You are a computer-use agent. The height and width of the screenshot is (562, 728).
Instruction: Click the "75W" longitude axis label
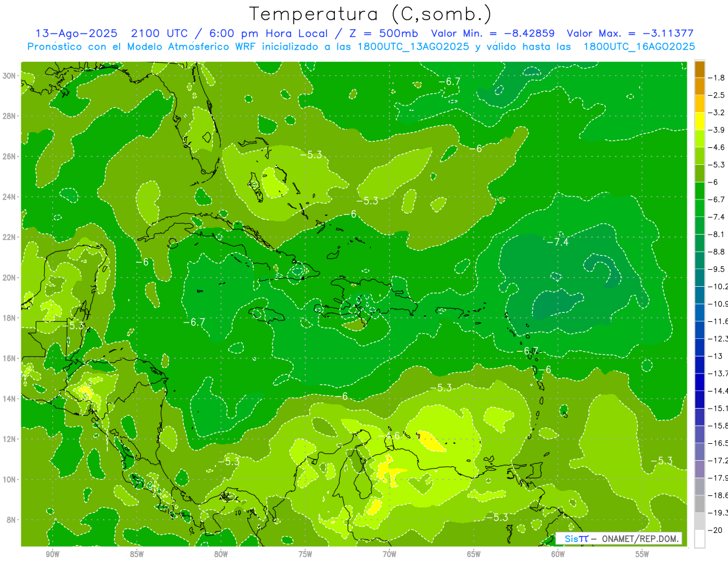(x=305, y=555)
